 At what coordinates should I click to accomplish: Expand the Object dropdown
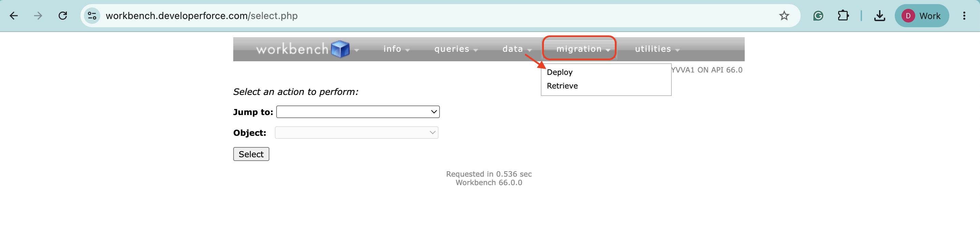[x=356, y=132]
